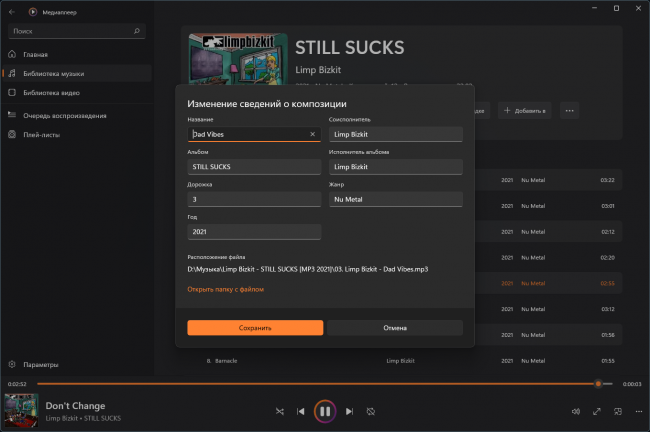Pause the current playback
The width and height of the screenshot is (650, 432).
pos(325,412)
